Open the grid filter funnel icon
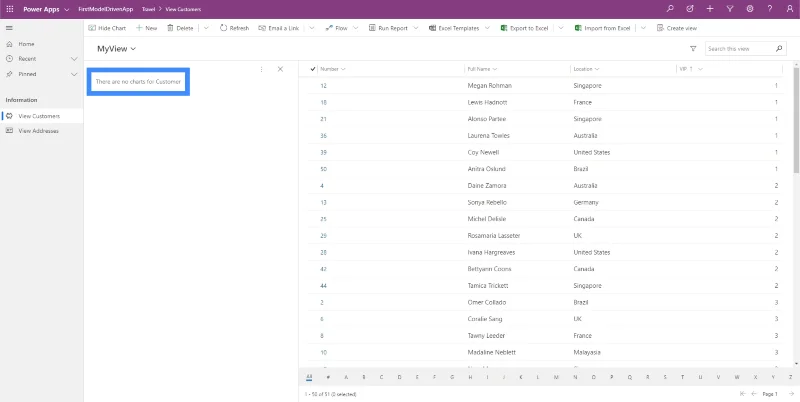The image size is (800, 402). pos(693,48)
